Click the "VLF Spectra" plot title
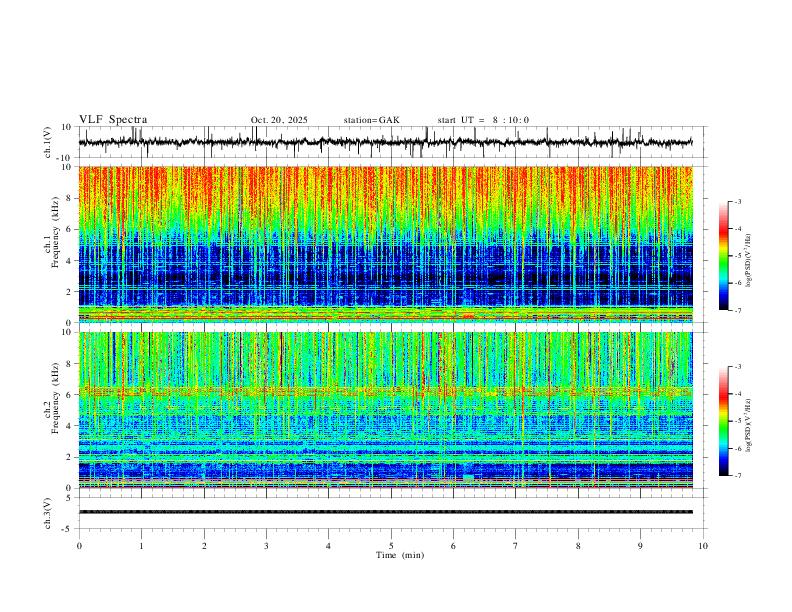The image size is (792, 612). pyautogui.click(x=113, y=120)
